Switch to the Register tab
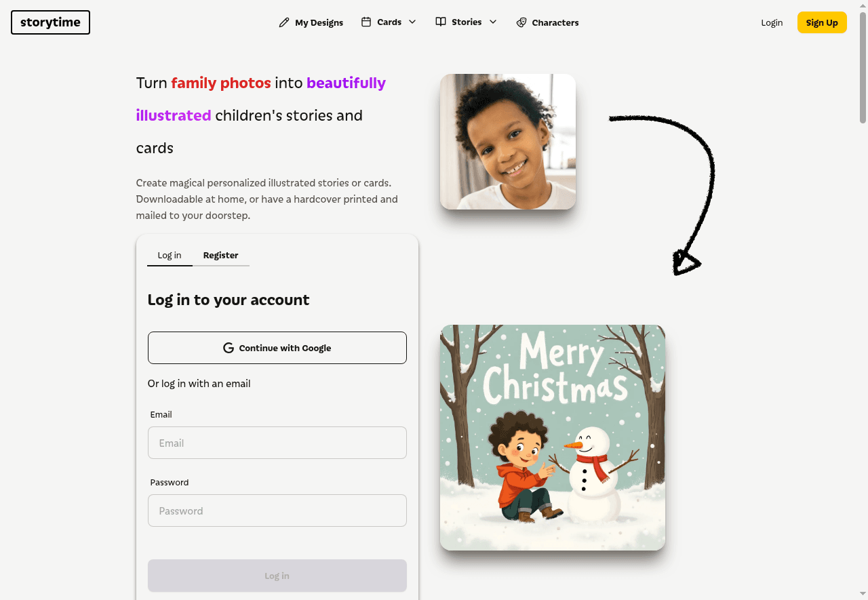The width and height of the screenshot is (868, 600). click(221, 256)
